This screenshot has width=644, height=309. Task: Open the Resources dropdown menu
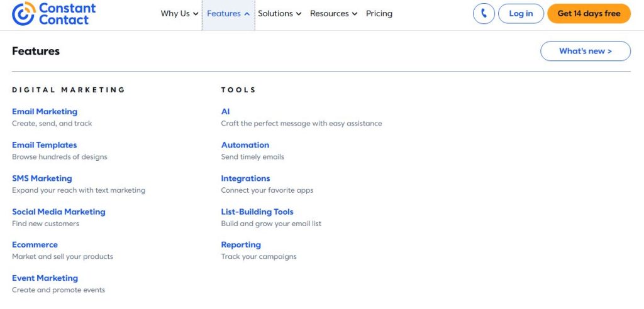point(333,14)
